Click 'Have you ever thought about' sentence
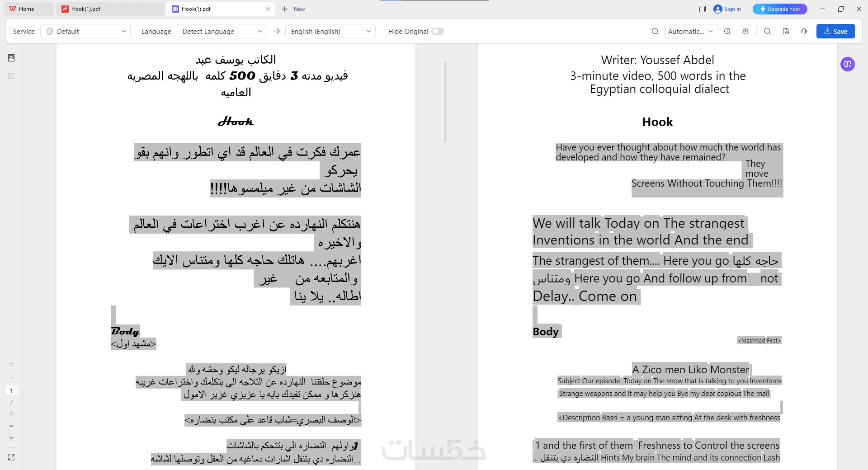Screen dimensions: 868x470 668,152
